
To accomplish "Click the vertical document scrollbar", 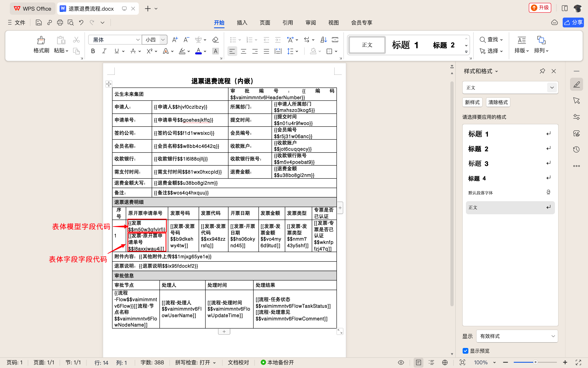I will click(x=452, y=194).
